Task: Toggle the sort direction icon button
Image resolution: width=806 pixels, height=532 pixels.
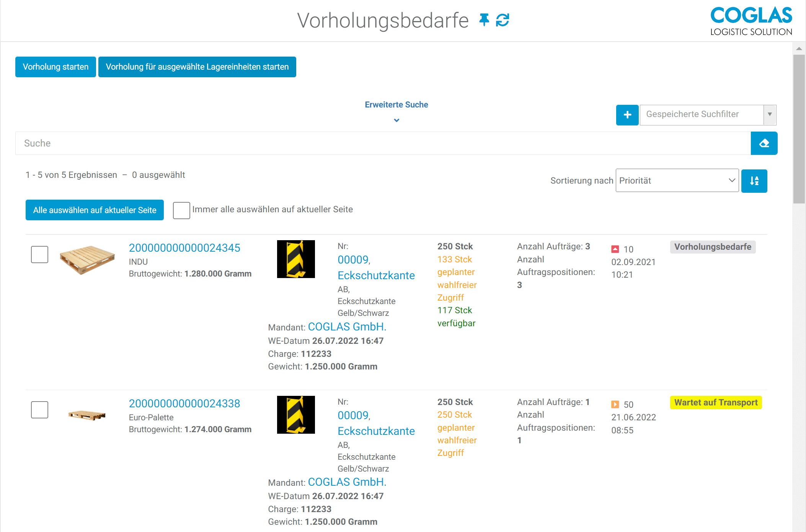Action: pyautogui.click(x=754, y=181)
